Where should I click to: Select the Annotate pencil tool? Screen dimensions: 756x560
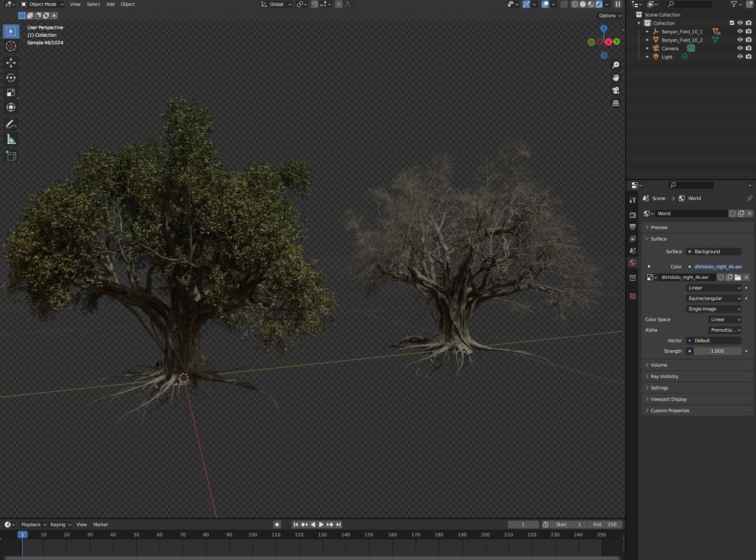click(11, 124)
